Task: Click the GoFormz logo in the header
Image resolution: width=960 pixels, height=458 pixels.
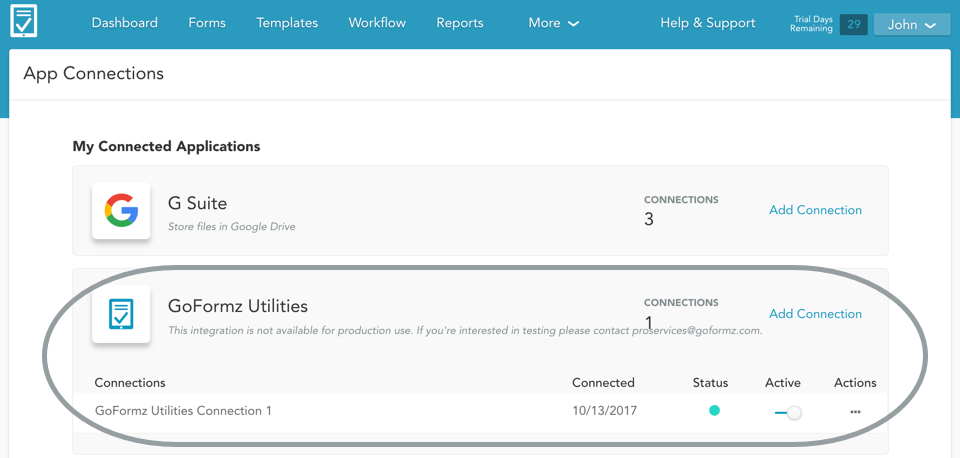Action: (x=24, y=21)
